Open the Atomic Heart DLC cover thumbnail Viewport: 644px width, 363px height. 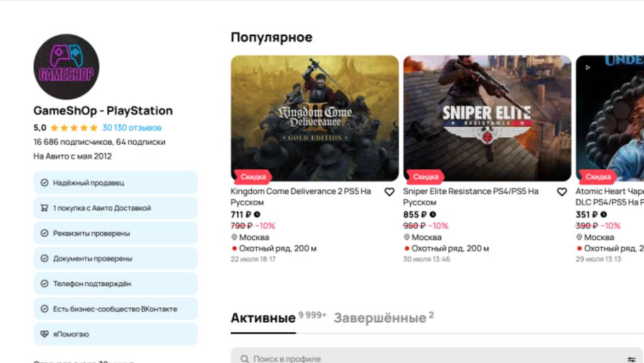pyautogui.click(x=610, y=118)
